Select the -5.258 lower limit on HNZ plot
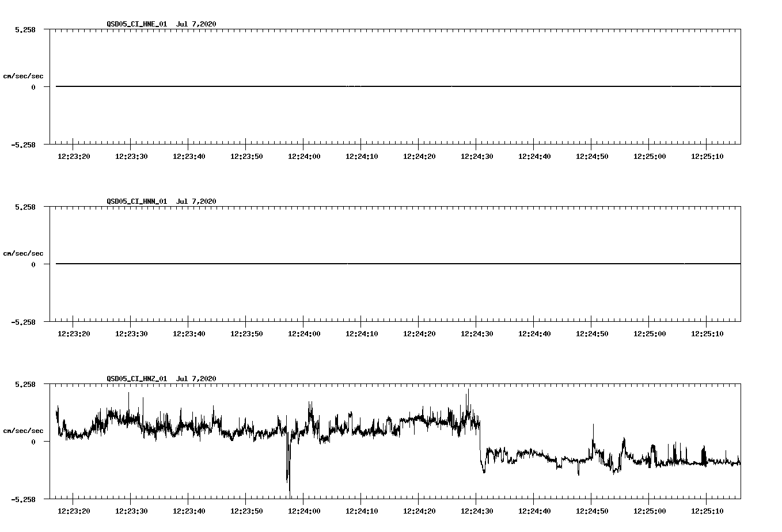The height and width of the screenshot is (532, 782). pyautogui.click(x=24, y=500)
